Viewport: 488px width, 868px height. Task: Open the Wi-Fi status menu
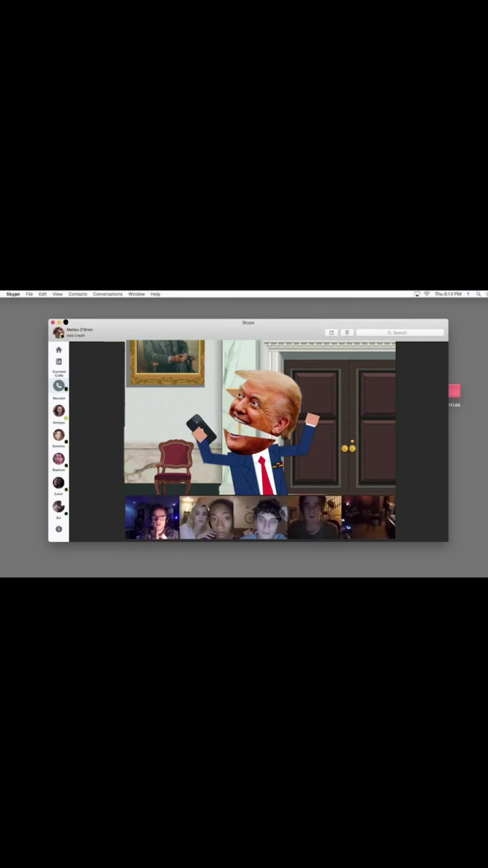click(427, 294)
